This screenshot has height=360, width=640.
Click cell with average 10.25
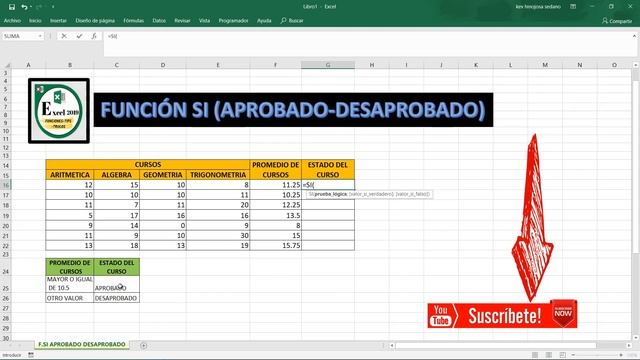[x=276, y=195]
